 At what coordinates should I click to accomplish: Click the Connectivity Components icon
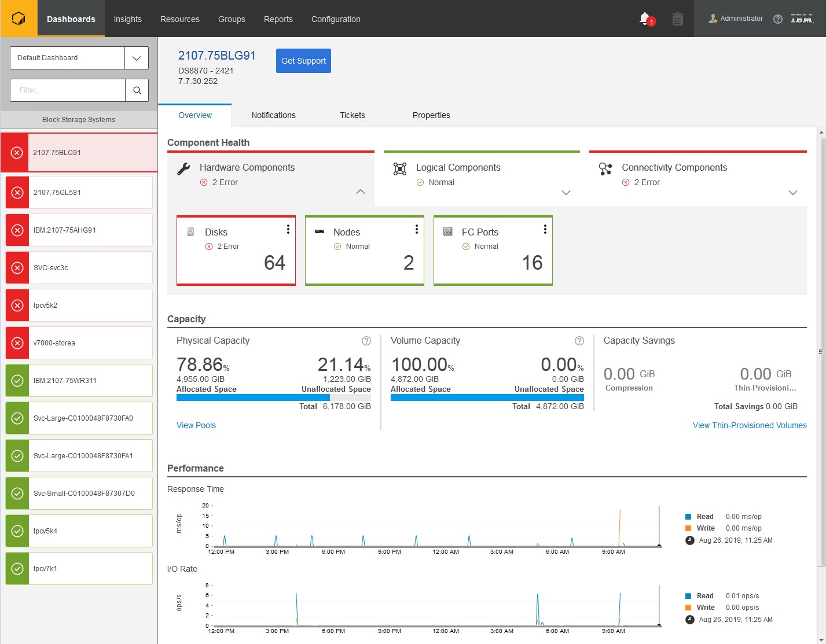(605, 168)
